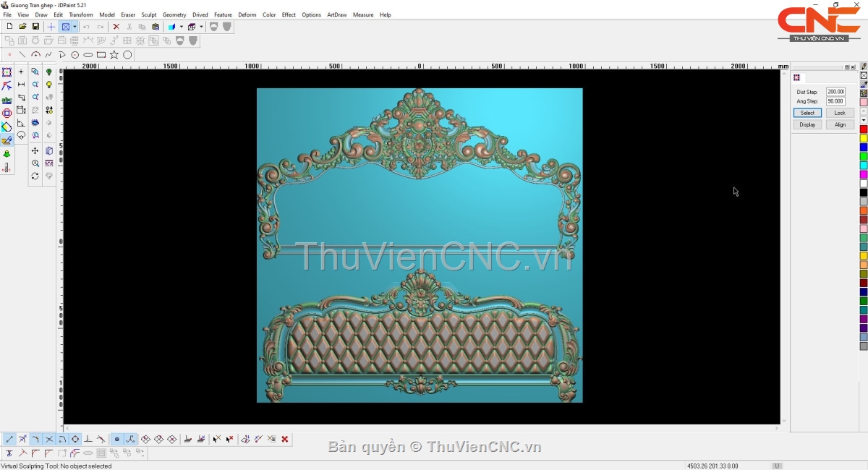Toggle endpoint snap in bottom toolbar

tap(9, 439)
